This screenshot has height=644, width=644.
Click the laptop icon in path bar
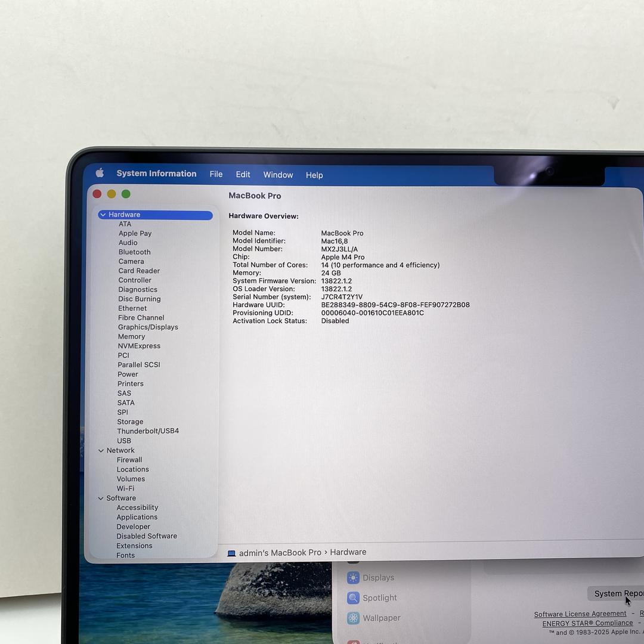pos(231,553)
